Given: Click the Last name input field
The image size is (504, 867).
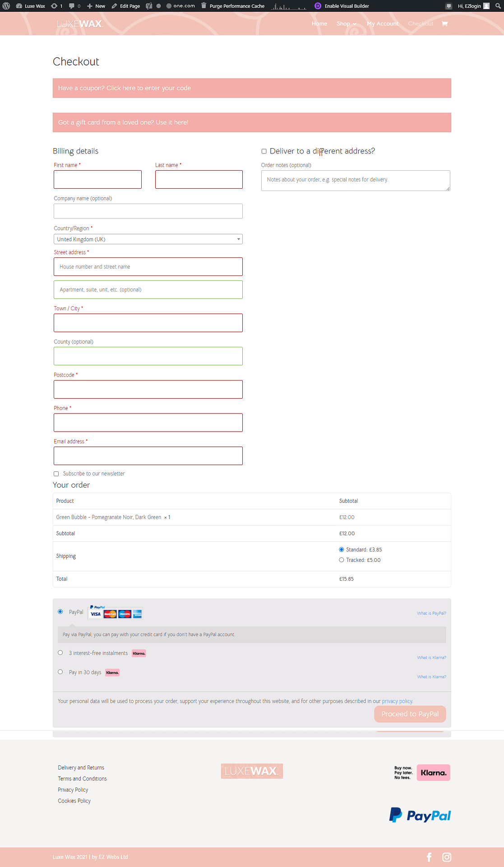Looking at the screenshot, I should (199, 179).
